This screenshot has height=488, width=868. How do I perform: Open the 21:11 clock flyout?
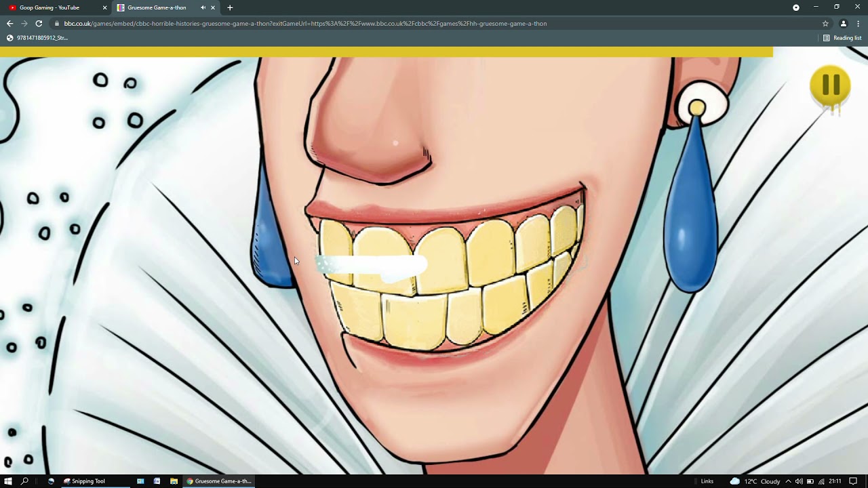coord(835,481)
